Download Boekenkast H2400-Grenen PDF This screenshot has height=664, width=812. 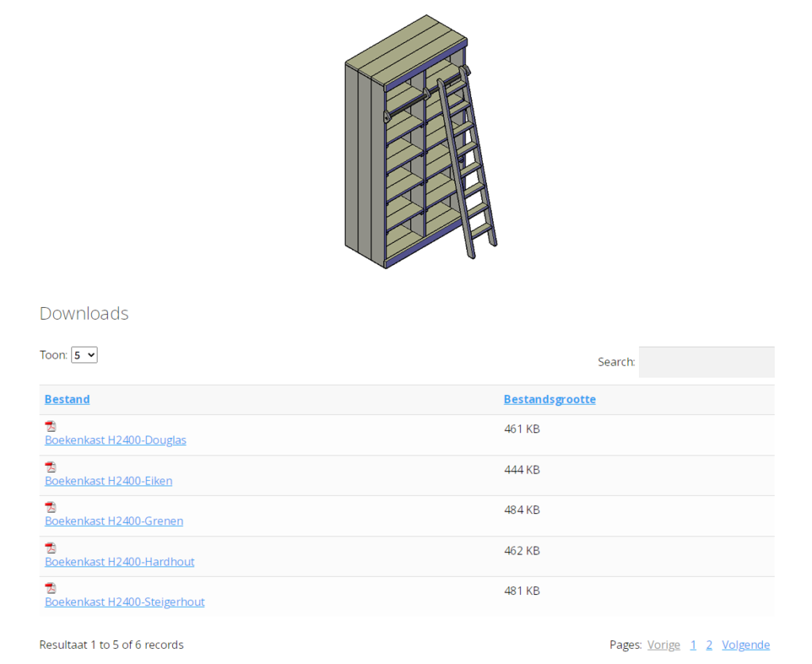click(114, 521)
